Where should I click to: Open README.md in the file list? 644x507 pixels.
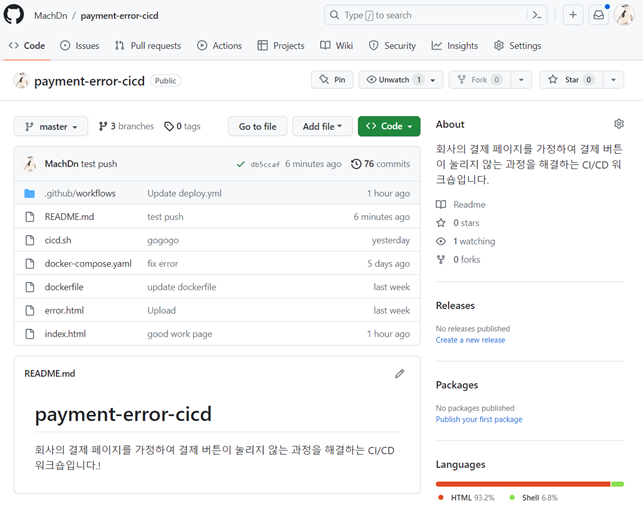69,217
